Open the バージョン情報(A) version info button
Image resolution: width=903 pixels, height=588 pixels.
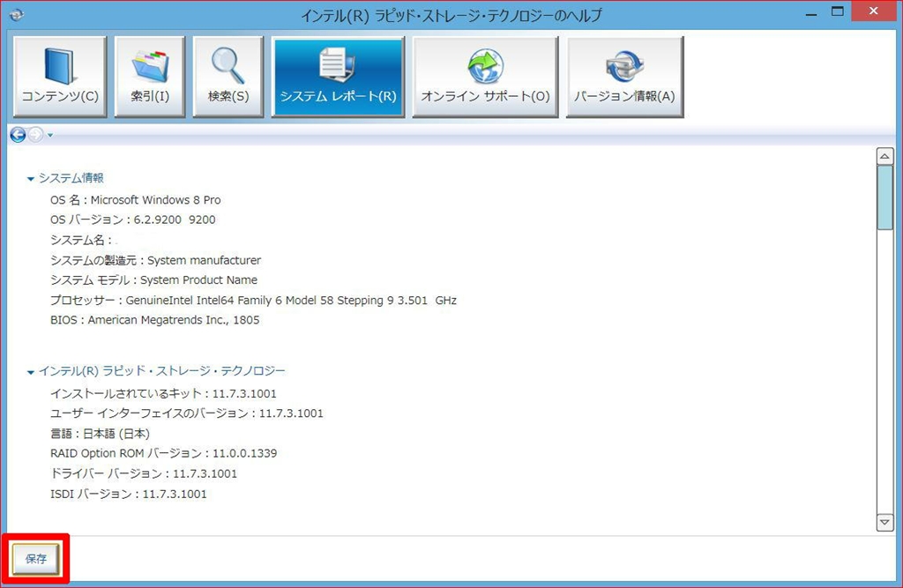625,78
